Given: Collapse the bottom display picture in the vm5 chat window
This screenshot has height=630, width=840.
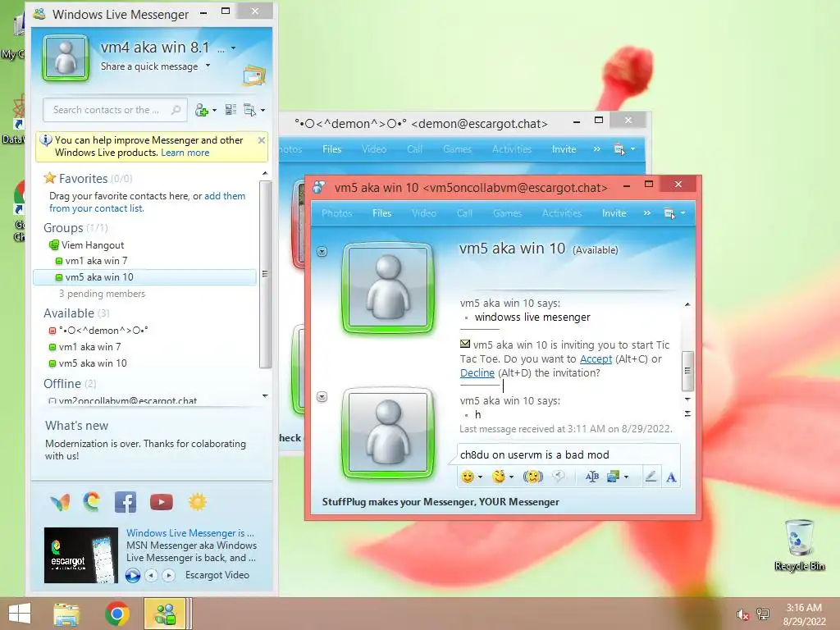Looking at the screenshot, I should (322, 397).
